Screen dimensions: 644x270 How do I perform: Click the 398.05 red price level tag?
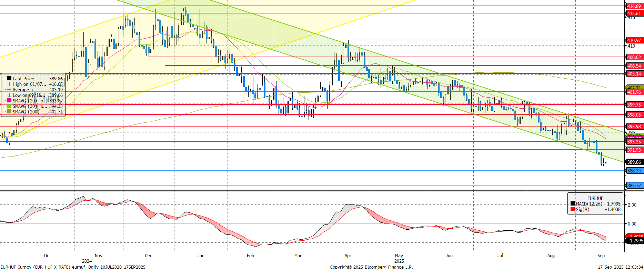[x=634, y=115]
